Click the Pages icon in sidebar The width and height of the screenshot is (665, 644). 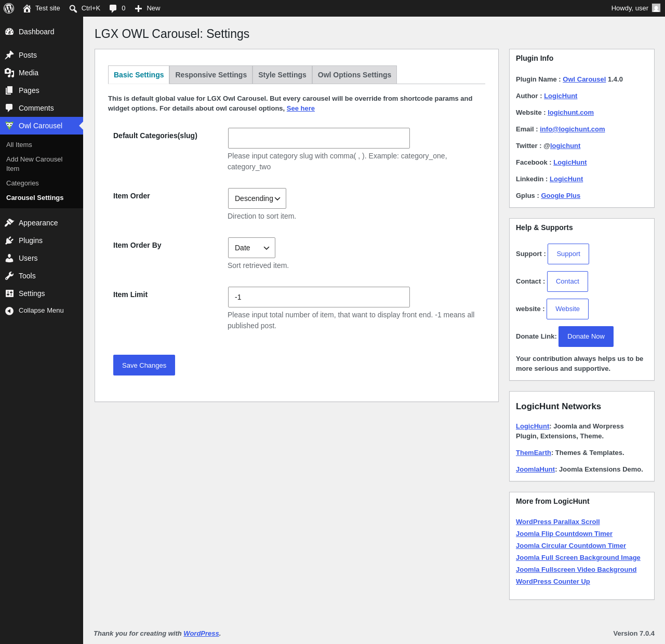[9, 90]
